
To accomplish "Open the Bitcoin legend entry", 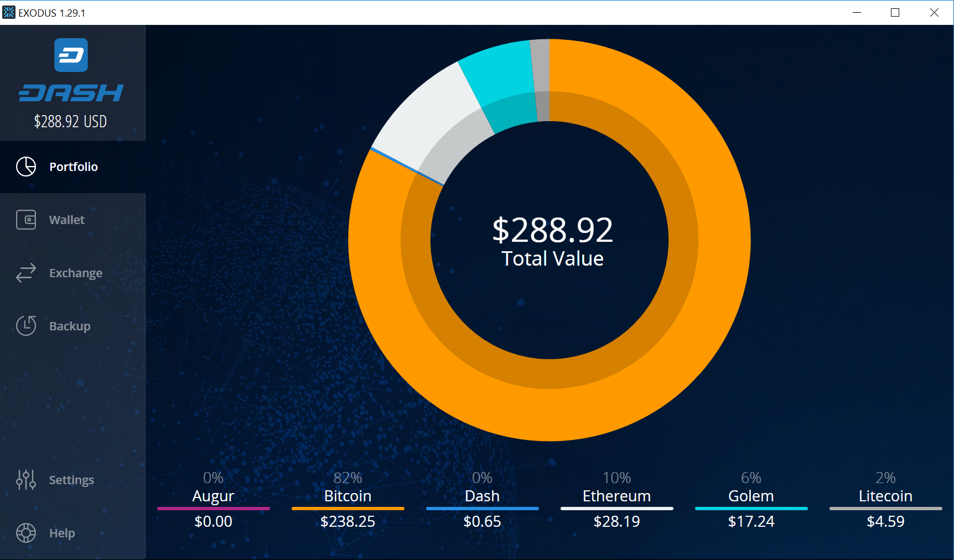I will pyautogui.click(x=347, y=496).
